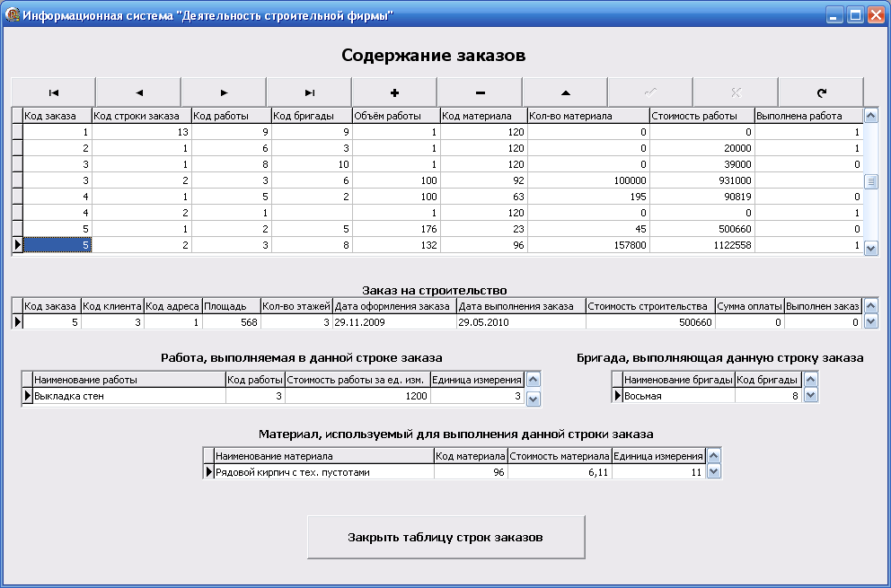
Task: Grab scrollbar thumb of order lines grid
Action: click(870, 182)
